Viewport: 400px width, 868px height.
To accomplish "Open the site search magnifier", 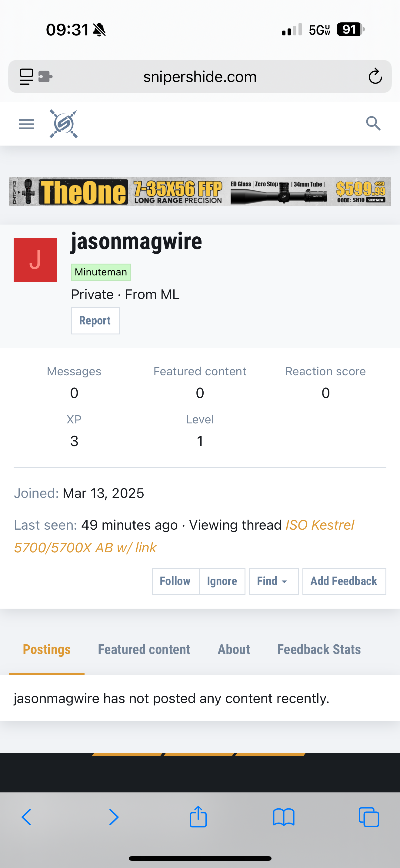I will pos(373,123).
